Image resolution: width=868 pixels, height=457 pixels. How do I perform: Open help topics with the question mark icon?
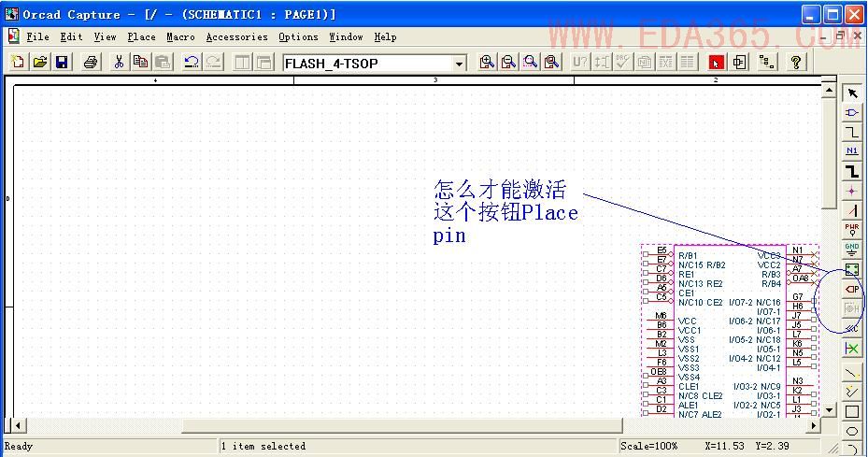pyautogui.click(x=796, y=62)
